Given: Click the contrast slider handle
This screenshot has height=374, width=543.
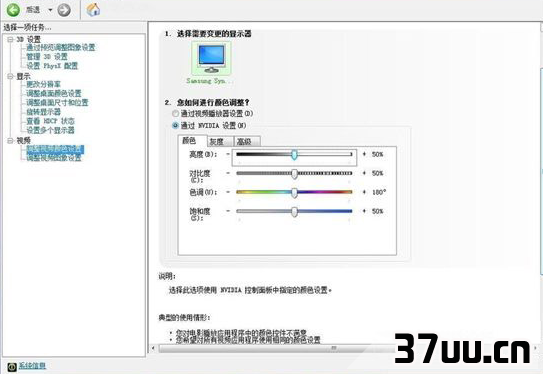Looking at the screenshot, I should [x=294, y=174].
